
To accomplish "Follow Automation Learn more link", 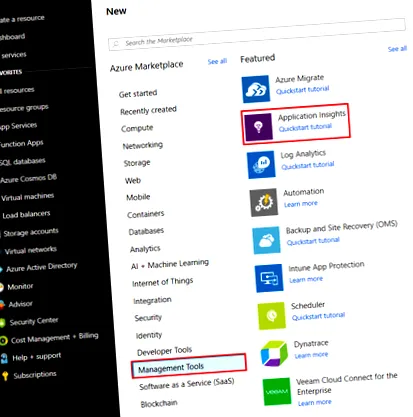I will point(301,204).
